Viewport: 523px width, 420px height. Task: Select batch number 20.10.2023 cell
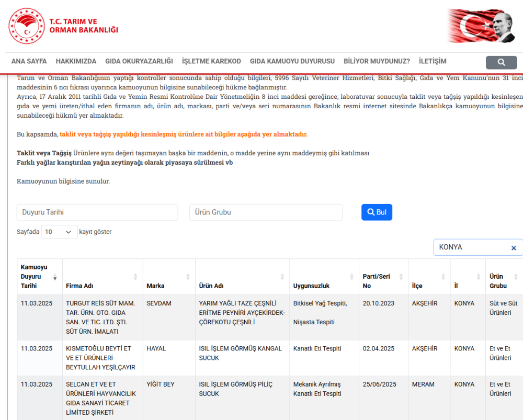click(383, 317)
